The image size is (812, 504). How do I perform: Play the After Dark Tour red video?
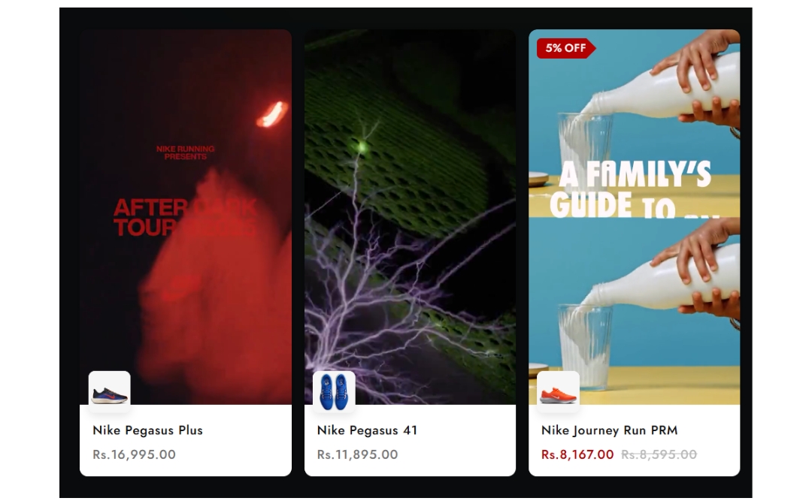coord(186,217)
